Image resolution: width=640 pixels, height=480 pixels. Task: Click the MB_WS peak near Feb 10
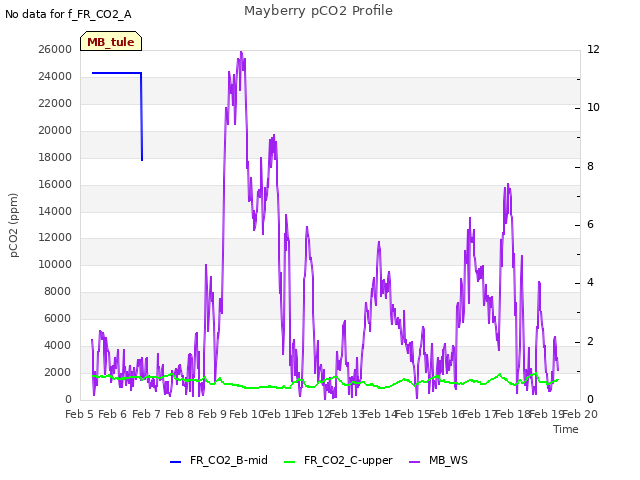point(241,52)
